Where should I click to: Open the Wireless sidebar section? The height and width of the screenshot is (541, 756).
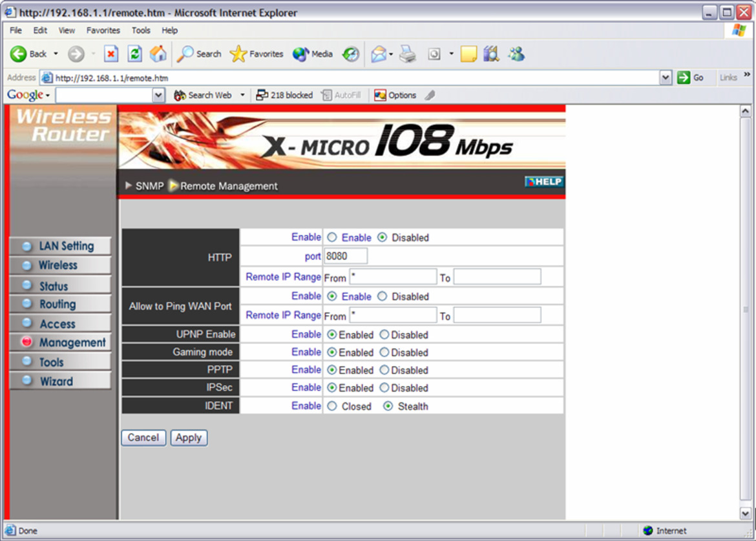pos(60,265)
